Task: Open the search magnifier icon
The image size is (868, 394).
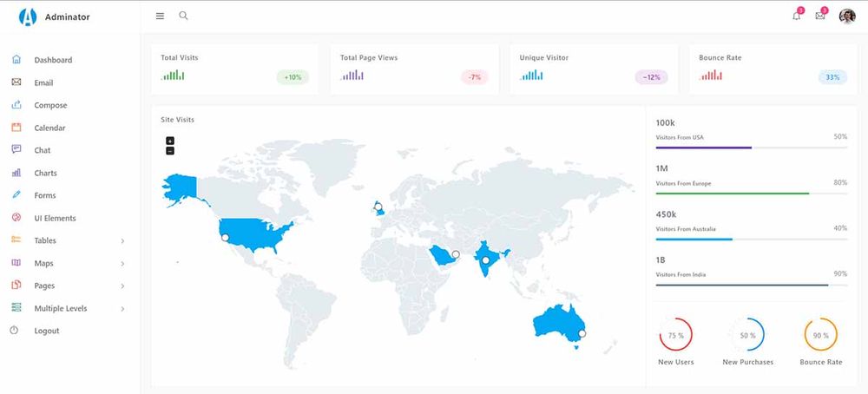Action: click(183, 16)
